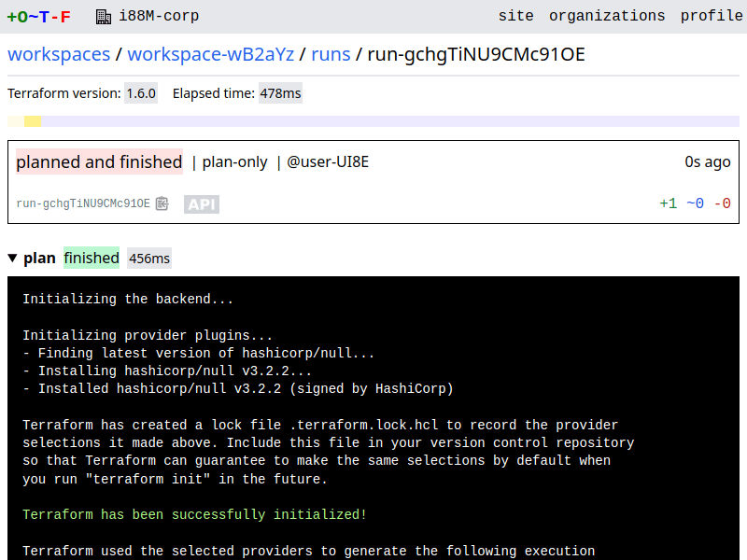Image resolution: width=747 pixels, height=560 pixels.
Task: Open the profile menu item
Action: click(x=712, y=16)
